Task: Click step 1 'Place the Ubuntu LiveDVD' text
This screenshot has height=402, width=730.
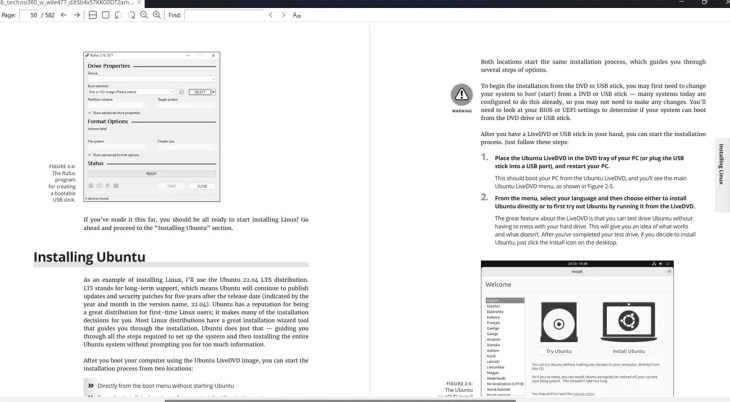Action: coord(589,162)
